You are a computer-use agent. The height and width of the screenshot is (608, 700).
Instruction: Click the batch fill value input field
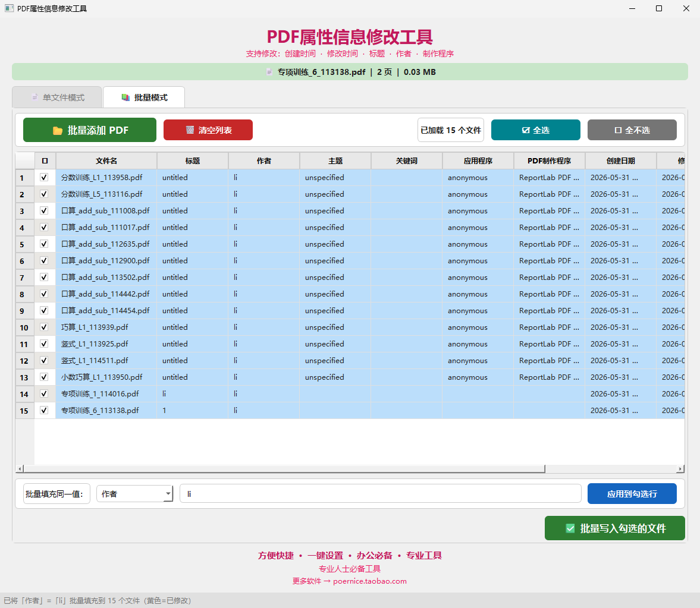point(381,493)
